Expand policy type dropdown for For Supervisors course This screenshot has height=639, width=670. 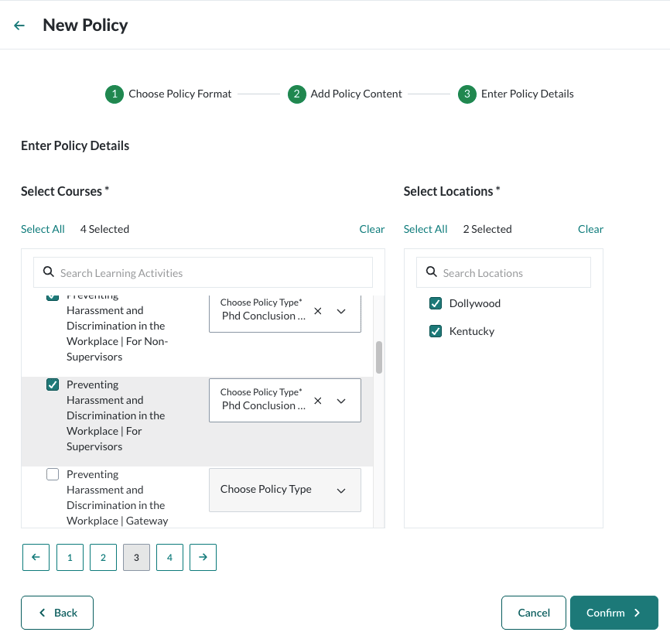pos(341,401)
